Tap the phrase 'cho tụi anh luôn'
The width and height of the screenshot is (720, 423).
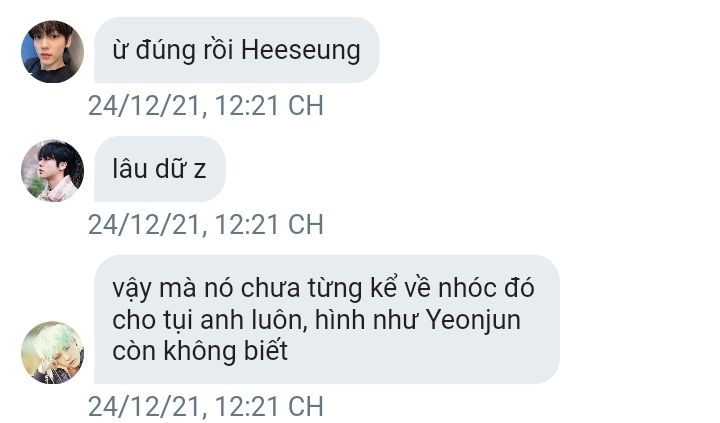(209, 320)
